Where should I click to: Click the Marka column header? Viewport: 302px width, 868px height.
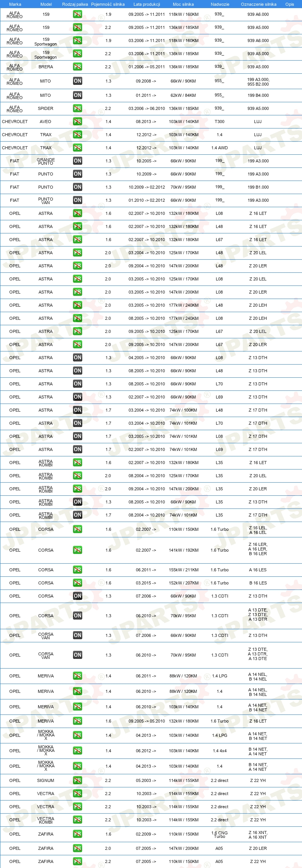15,4
